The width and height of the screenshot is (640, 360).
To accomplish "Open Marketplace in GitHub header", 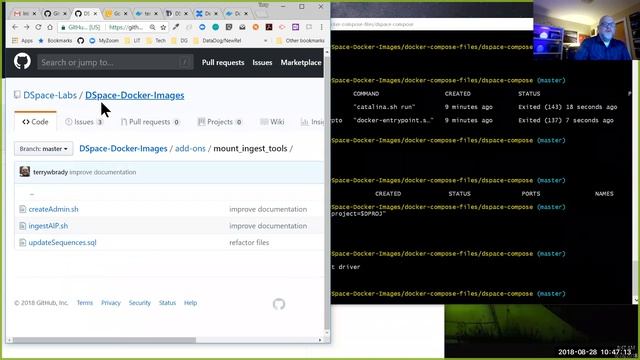I will pos(301,62).
